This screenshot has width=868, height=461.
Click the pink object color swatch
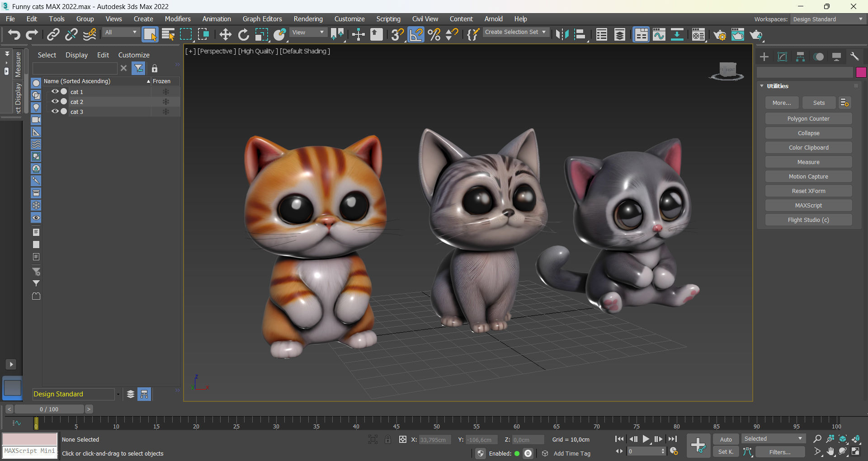[x=861, y=72]
